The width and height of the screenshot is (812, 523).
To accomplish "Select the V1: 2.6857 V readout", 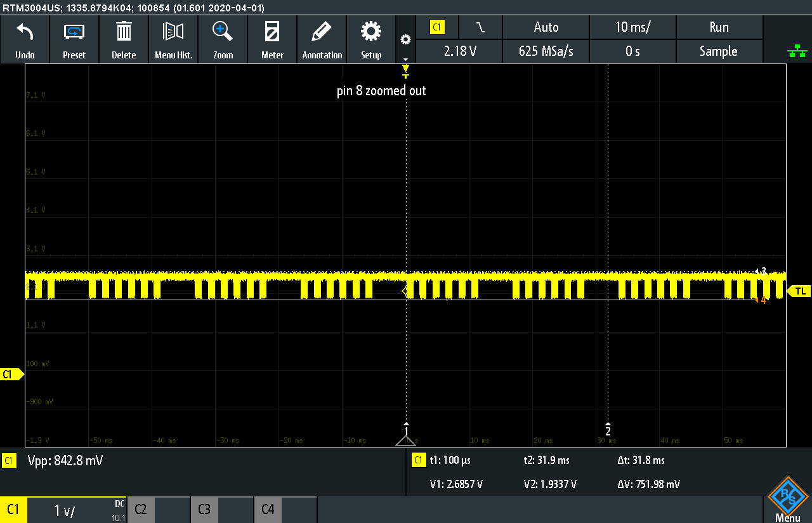I will point(456,484).
